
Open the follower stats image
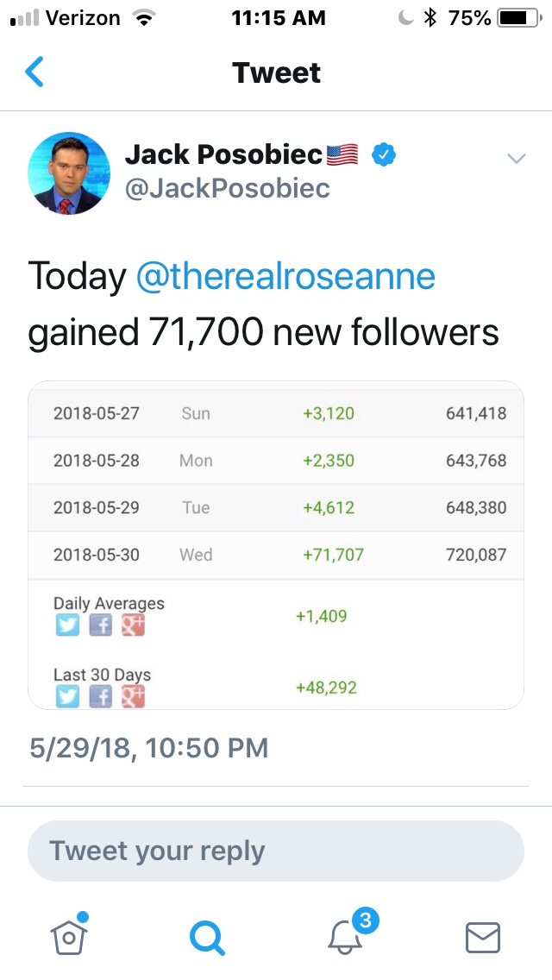click(x=276, y=545)
